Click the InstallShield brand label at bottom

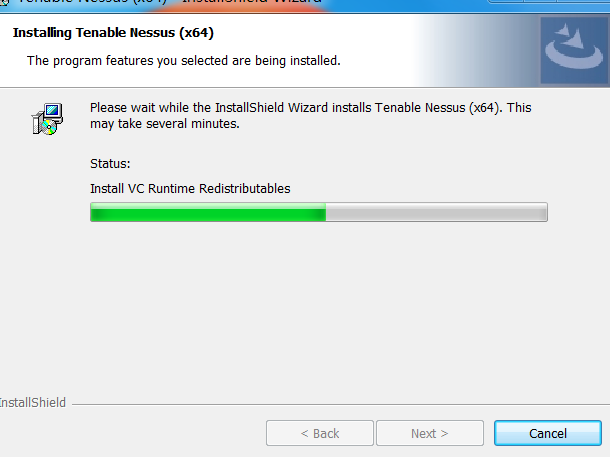tap(33, 403)
